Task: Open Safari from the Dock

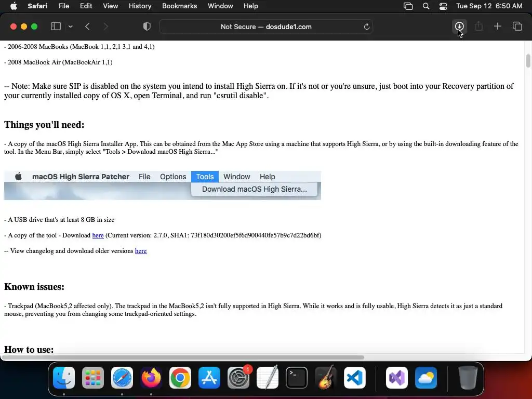Action: point(122,378)
